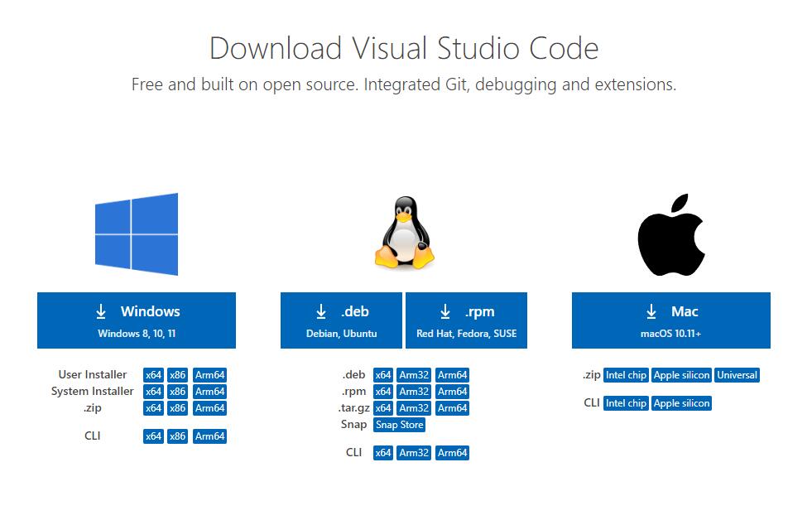Download Mac .zip Universal build
Image resolution: width=812 pixels, height=520 pixels.
coord(737,375)
